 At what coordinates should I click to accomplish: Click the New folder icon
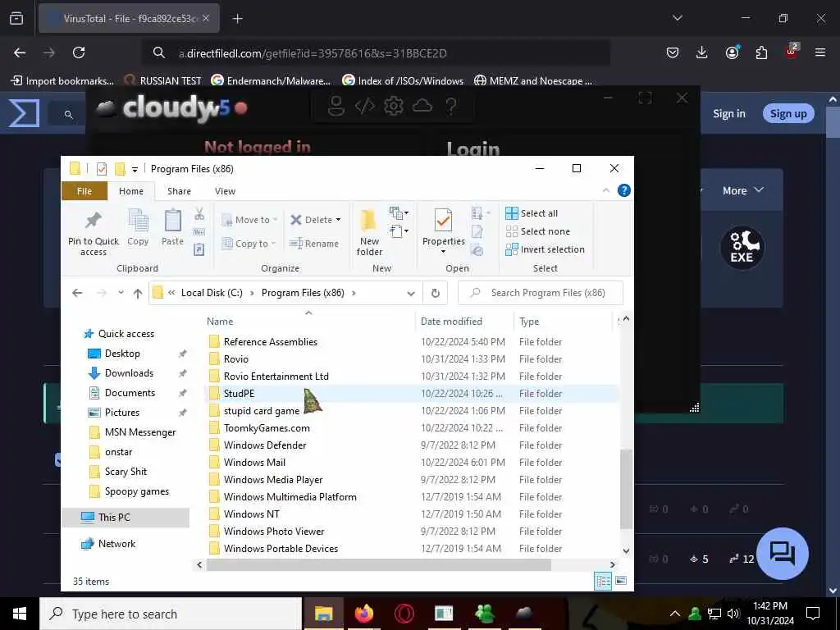coord(369,221)
